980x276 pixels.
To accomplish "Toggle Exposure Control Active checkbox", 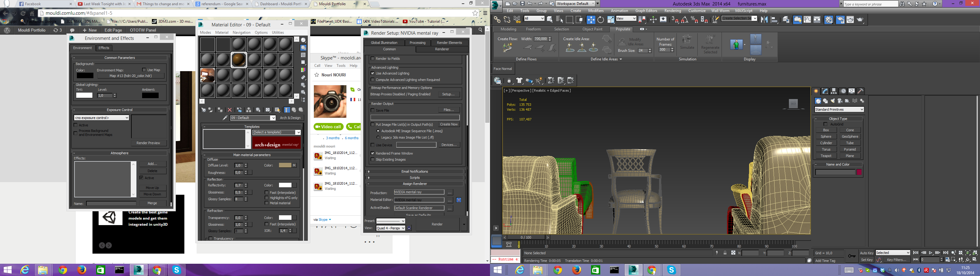I will [x=76, y=125].
